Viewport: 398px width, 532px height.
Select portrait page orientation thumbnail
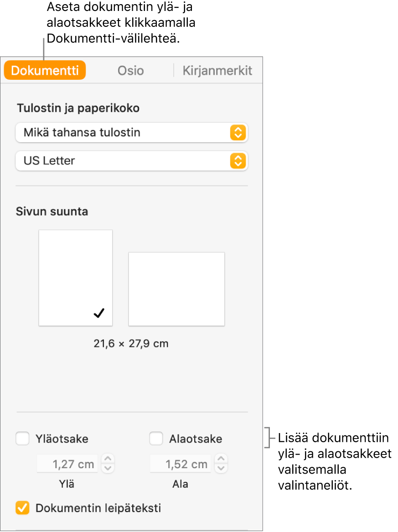point(75,278)
